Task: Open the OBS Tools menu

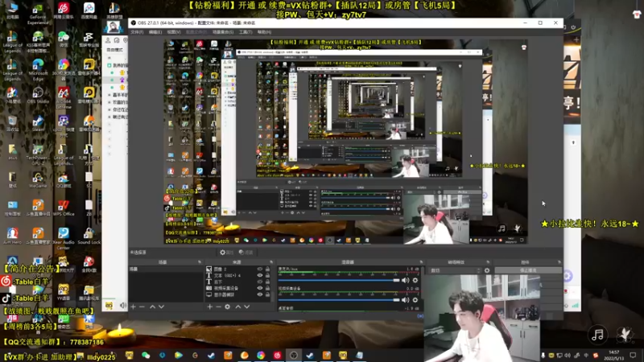Action: coord(246,32)
